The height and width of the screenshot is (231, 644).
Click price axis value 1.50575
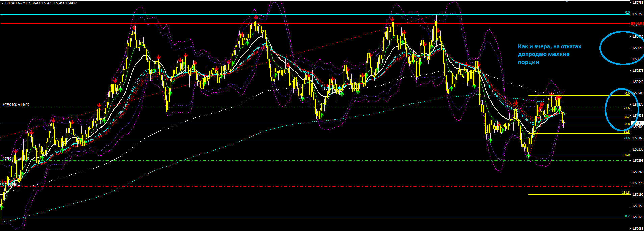coord(637,71)
